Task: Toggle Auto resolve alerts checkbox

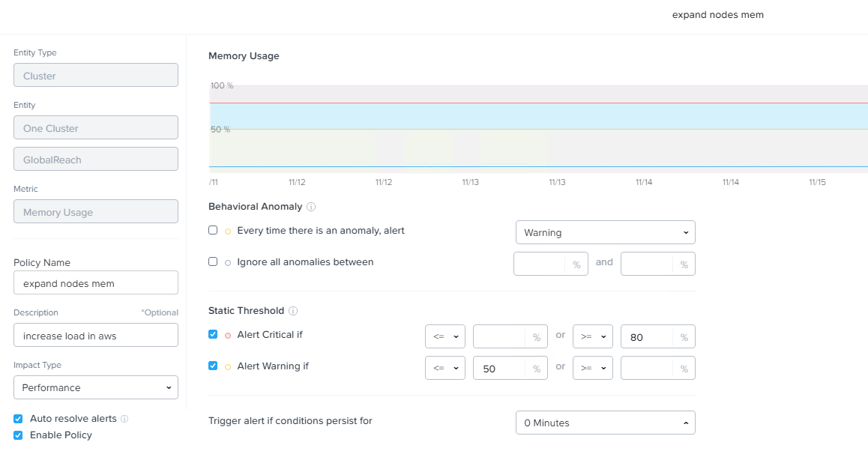Action: 18,419
